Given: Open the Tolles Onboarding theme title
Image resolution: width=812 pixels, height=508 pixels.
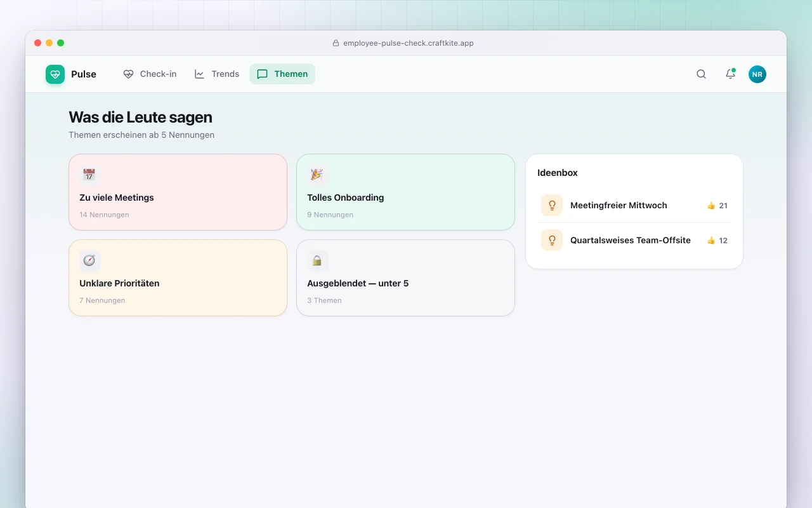Looking at the screenshot, I should [346, 197].
